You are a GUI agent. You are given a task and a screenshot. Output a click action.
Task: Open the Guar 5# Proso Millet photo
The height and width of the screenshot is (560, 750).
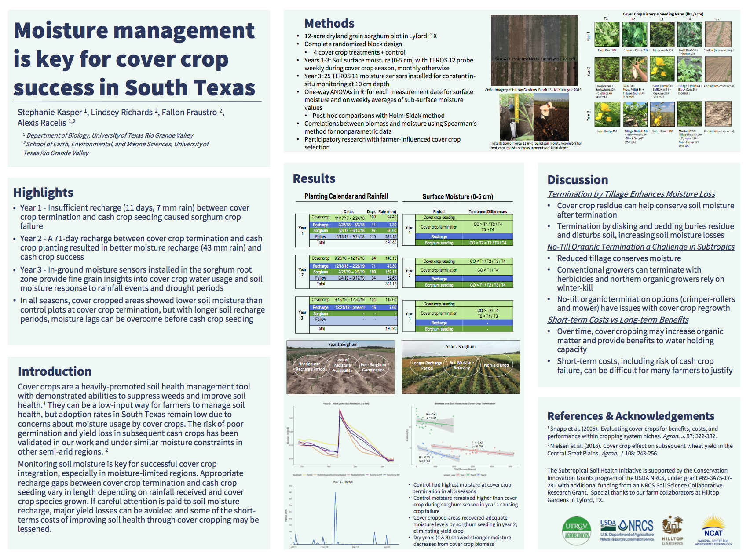coord(635,70)
